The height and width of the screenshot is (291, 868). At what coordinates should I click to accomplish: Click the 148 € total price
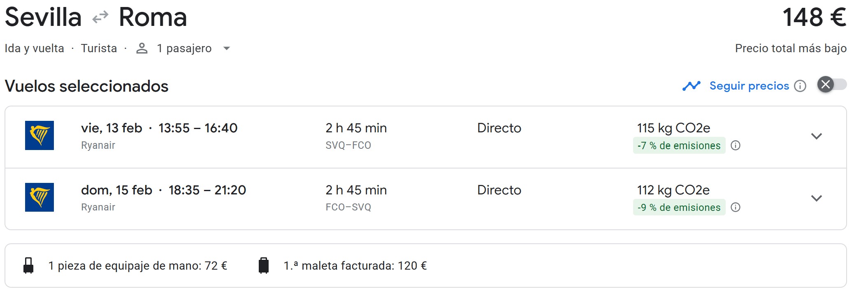click(x=814, y=18)
